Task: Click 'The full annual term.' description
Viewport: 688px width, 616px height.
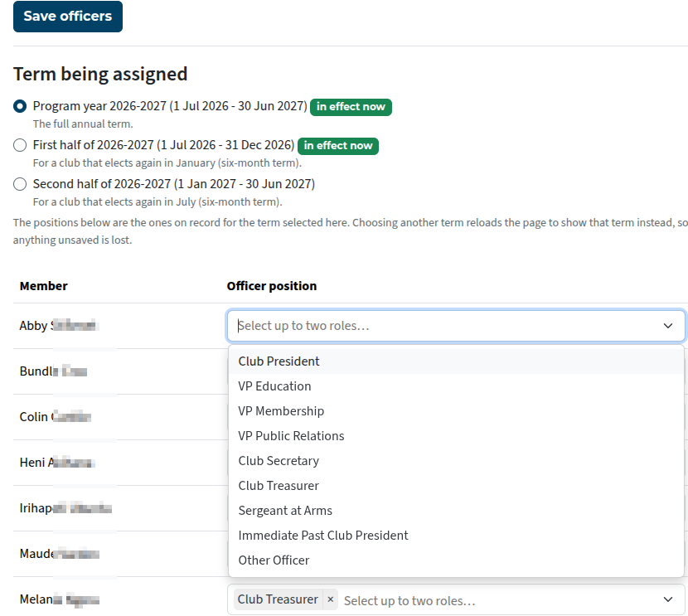Action: (x=83, y=124)
